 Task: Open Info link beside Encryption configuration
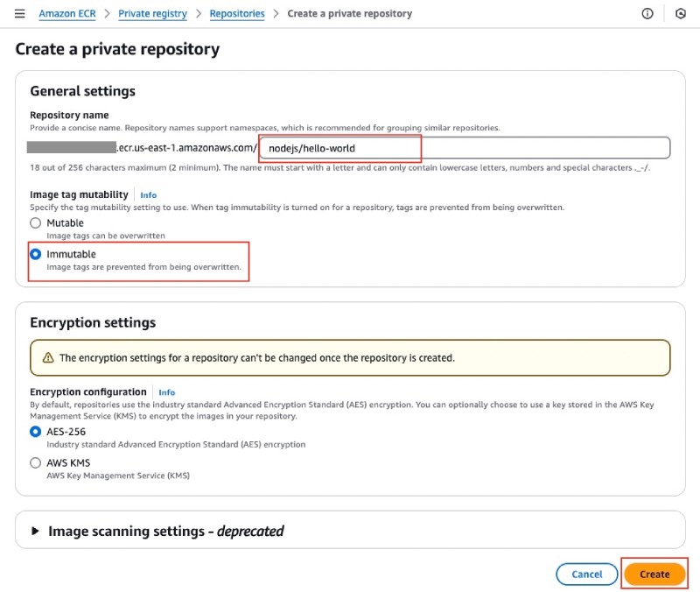pos(167,392)
